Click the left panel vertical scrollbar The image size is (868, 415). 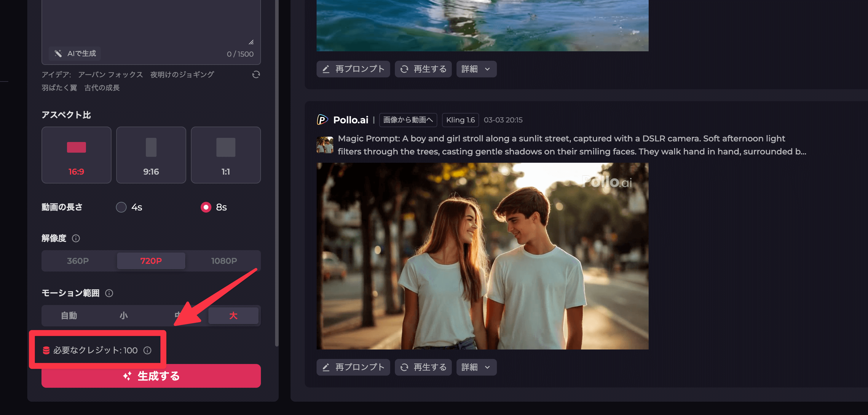[277, 168]
